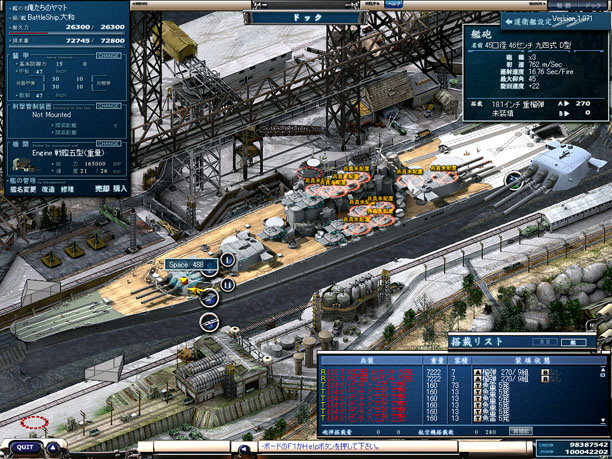Click the 兵装 column header
The width and height of the screenshot is (612, 459).
(x=371, y=360)
